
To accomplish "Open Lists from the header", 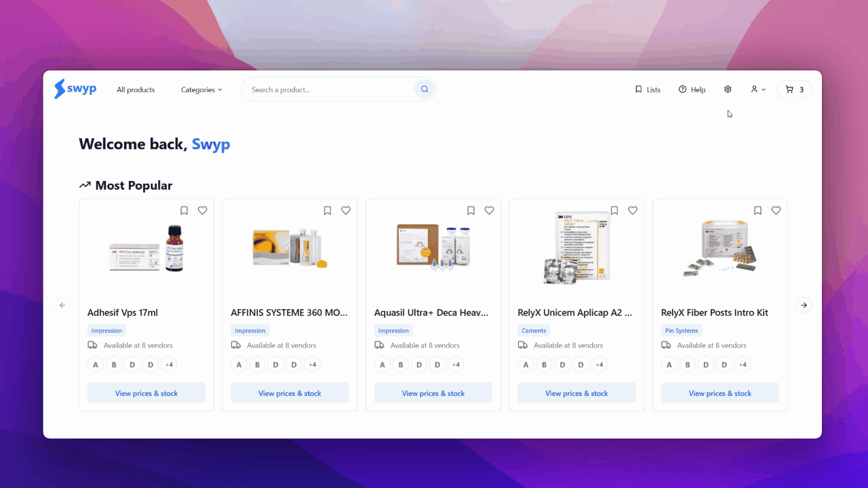I will coord(648,89).
